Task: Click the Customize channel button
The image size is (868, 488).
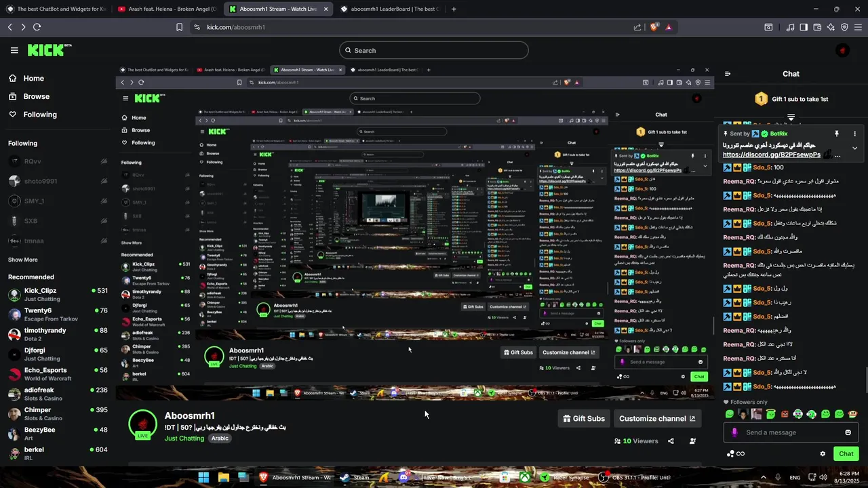Action: pos(657,418)
